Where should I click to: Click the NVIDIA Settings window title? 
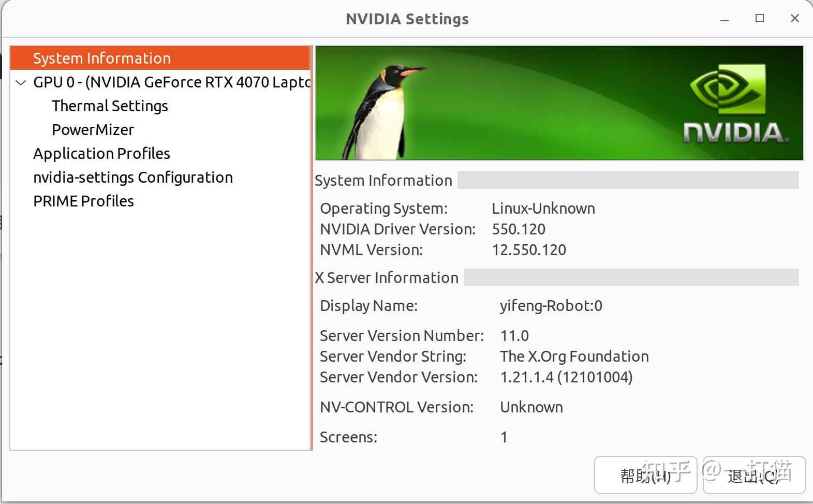coord(407,19)
